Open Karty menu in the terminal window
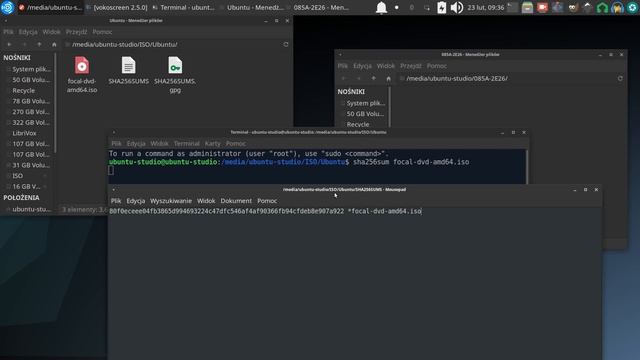Screen dimensions: 640x360 (213, 143)
